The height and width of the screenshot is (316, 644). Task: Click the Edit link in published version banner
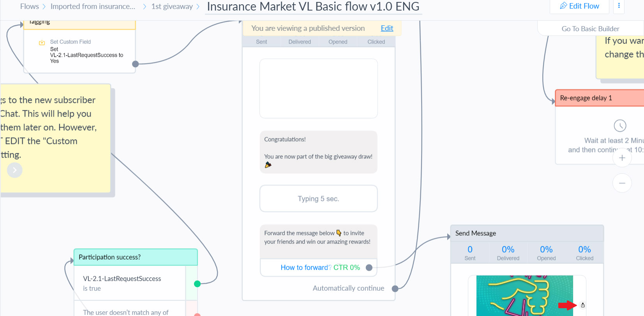click(387, 28)
